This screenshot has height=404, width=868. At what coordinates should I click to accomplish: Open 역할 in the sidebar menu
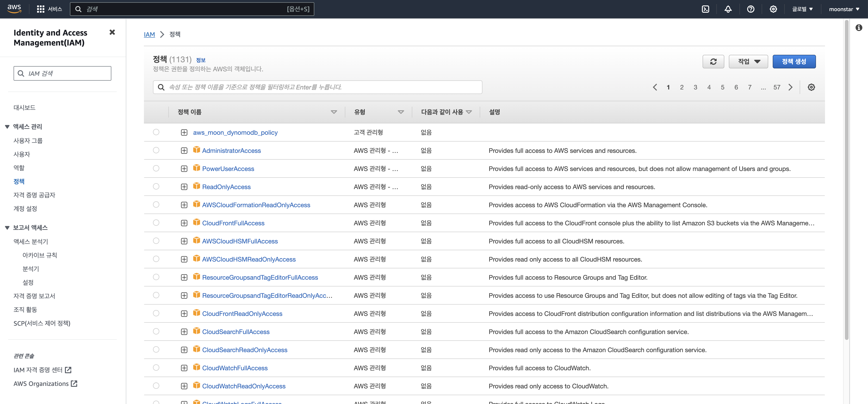pyautogui.click(x=19, y=168)
